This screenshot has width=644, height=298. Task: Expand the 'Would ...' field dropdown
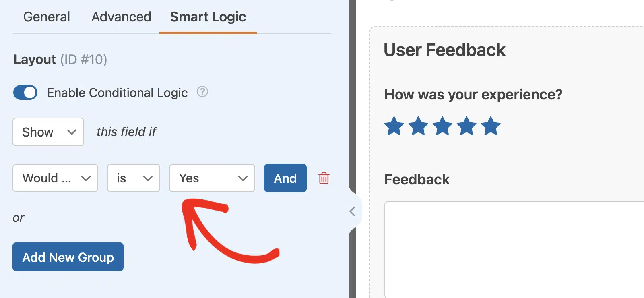pyautogui.click(x=55, y=178)
